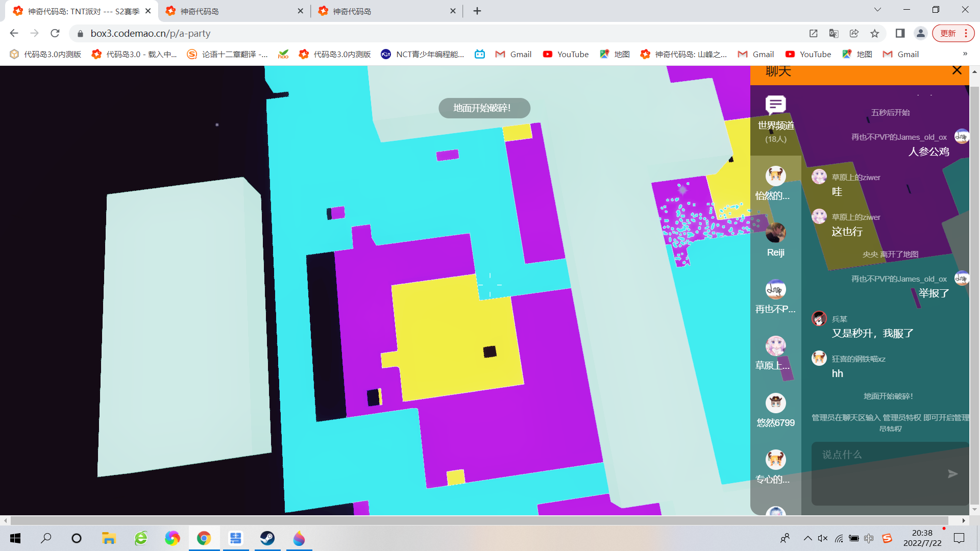
Task: Click the address bar URL box3.codemao.cn
Action: pyautogui.click(x=151, y=33)
